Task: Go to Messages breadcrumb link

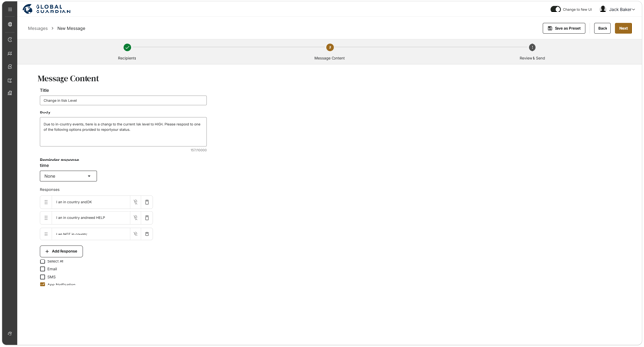Action: 37,28
